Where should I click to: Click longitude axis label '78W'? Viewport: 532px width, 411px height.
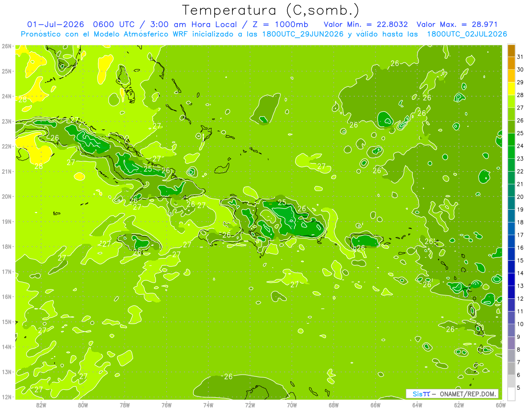tap(125, 404)
